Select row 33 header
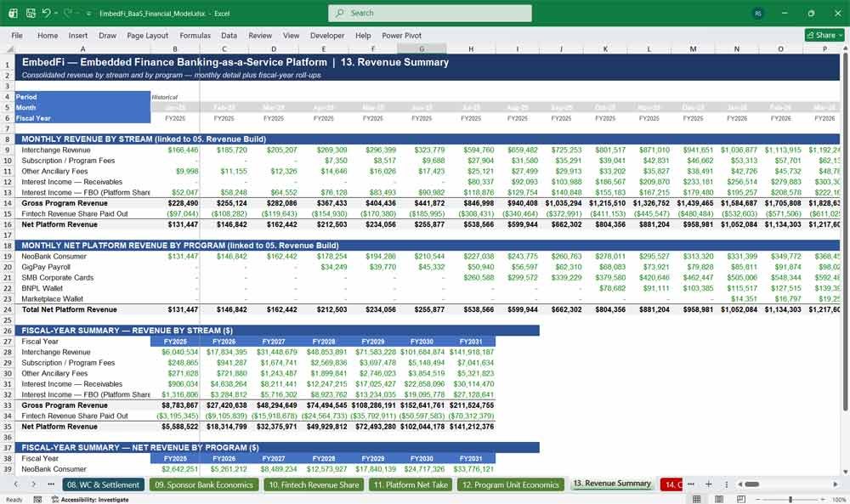Screen dimensions: 850x504 coord(8,405)
